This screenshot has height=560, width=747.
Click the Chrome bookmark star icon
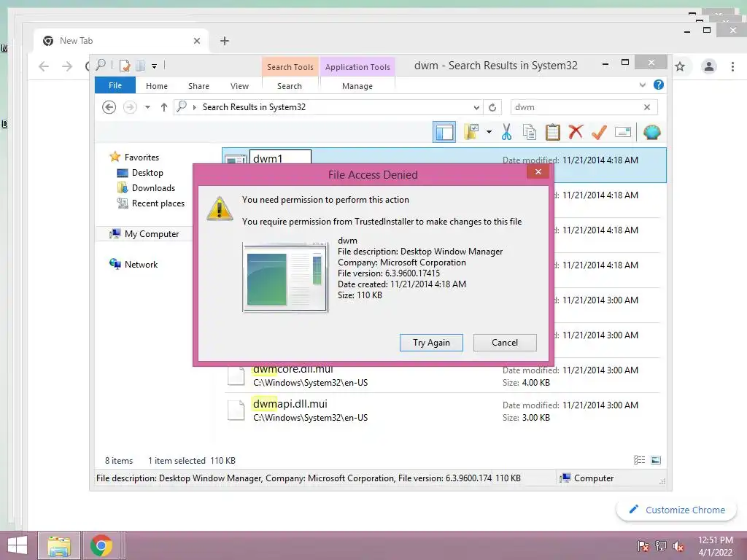click(680, 66)
